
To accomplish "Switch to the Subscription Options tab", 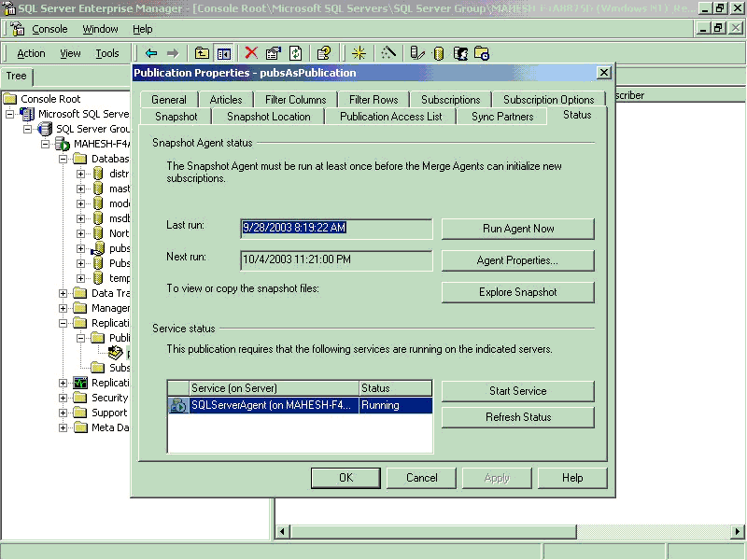I will point(549,100).
